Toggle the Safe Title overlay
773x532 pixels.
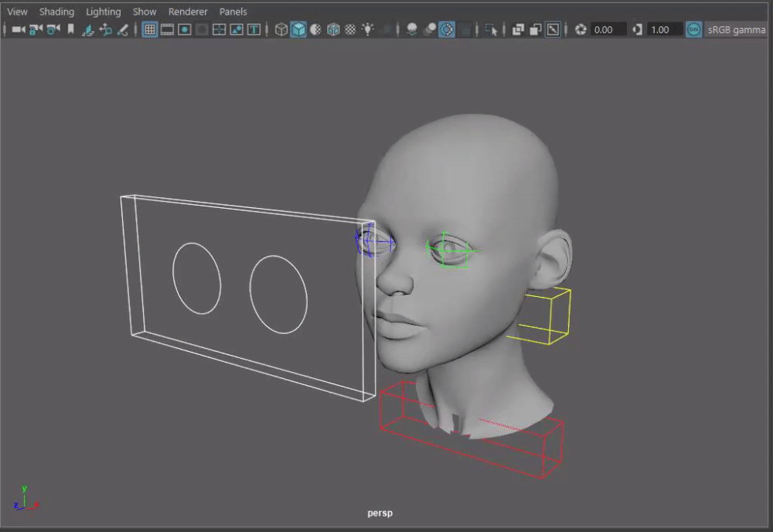pos(254,29)
